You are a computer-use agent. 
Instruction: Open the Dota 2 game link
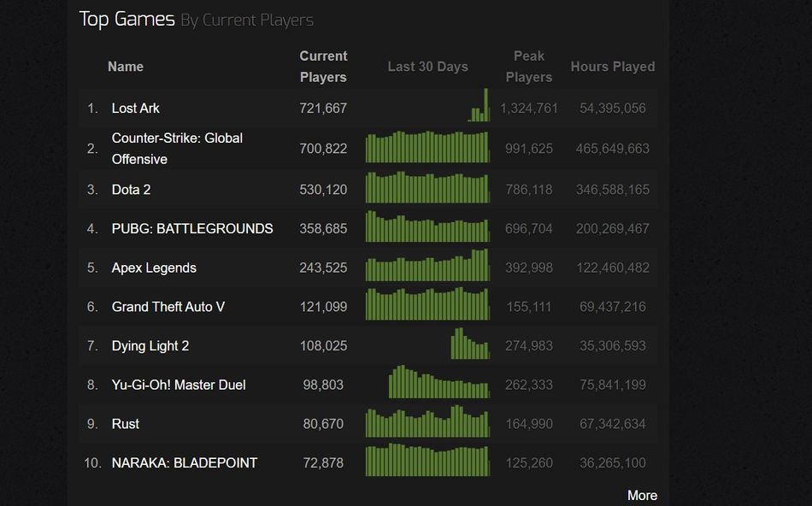click(131, 190)
